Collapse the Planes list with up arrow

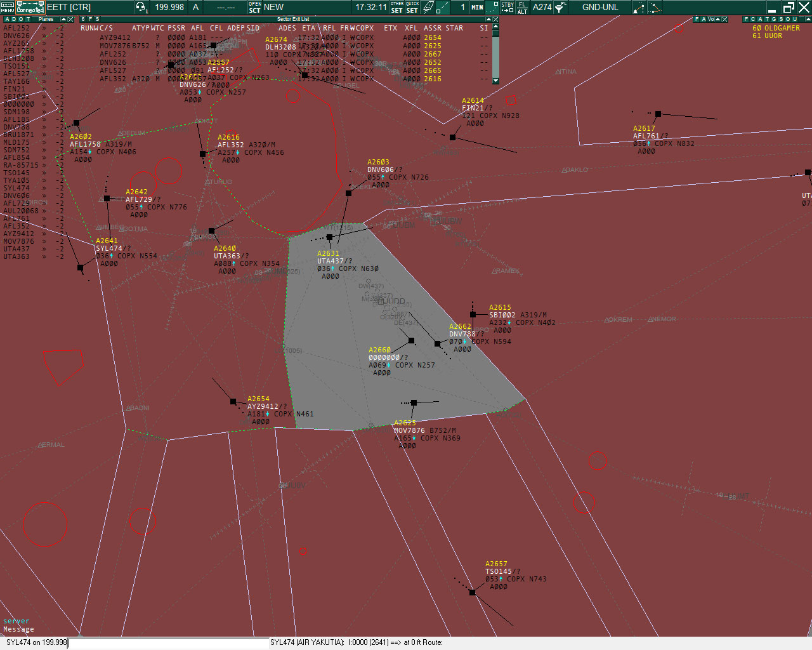pos(63,19)
